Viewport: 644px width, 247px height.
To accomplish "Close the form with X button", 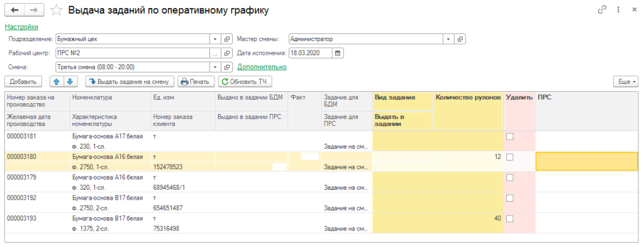I will point(634,10).
